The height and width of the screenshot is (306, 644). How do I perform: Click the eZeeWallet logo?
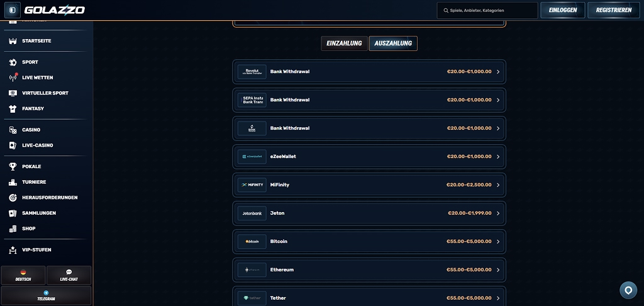pos(252,157)
